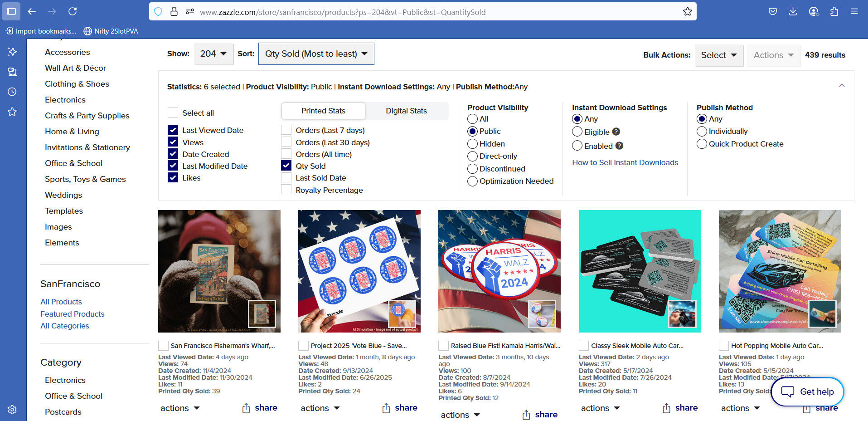The width and height of the screenshot is (868, 421).
Task: Select the Hidden visibility radio button
Action: pos(472,144)
